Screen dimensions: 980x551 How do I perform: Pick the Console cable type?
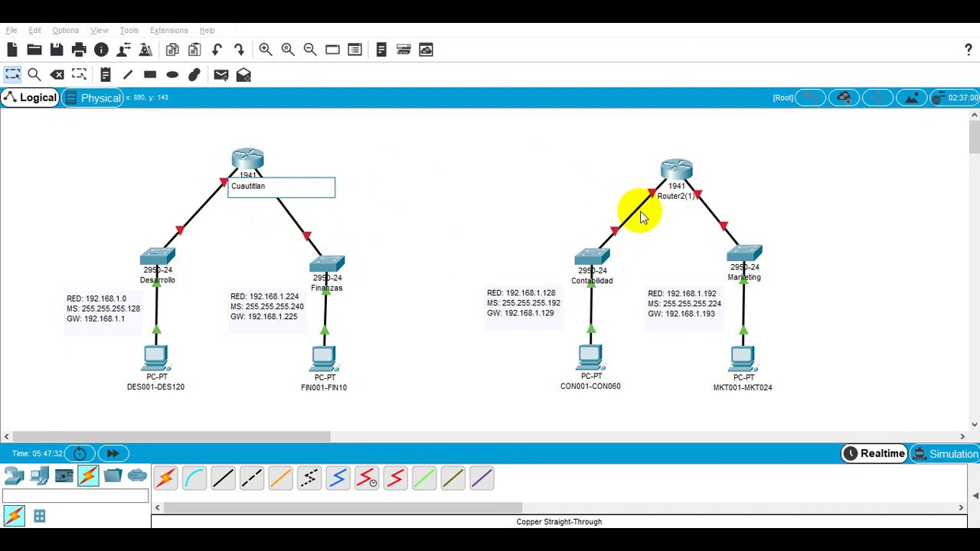point(194,479)
